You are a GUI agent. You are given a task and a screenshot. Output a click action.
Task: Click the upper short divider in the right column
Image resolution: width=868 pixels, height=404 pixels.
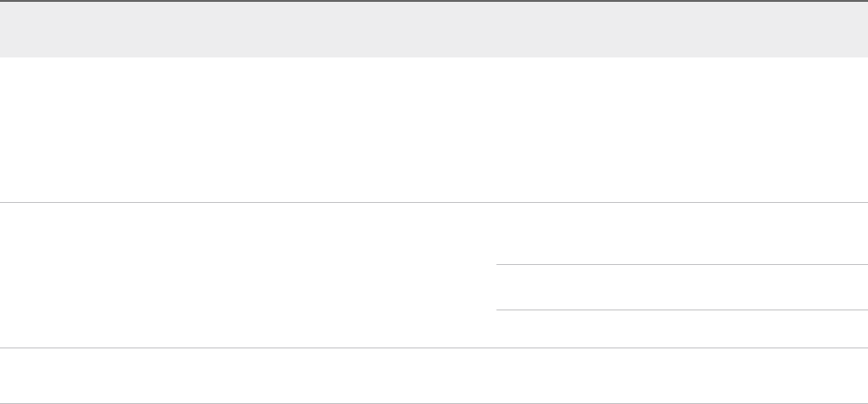pos(676,265)
